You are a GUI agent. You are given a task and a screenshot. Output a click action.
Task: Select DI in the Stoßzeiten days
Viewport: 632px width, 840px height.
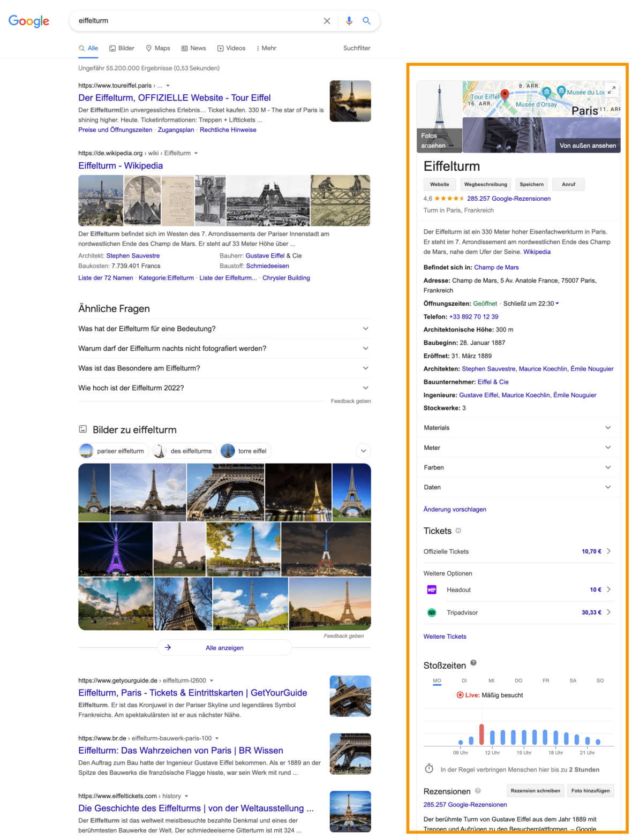(x=464, y=681)
